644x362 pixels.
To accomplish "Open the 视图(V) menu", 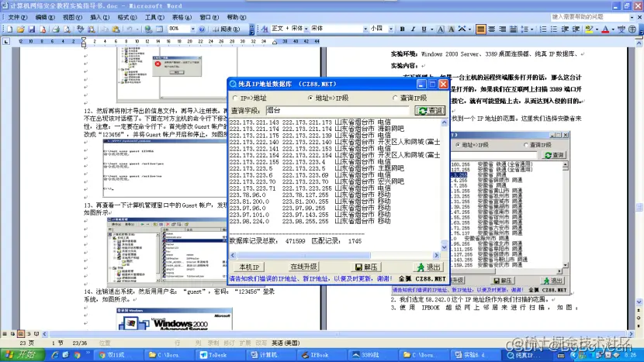I will tap(72, 17).
